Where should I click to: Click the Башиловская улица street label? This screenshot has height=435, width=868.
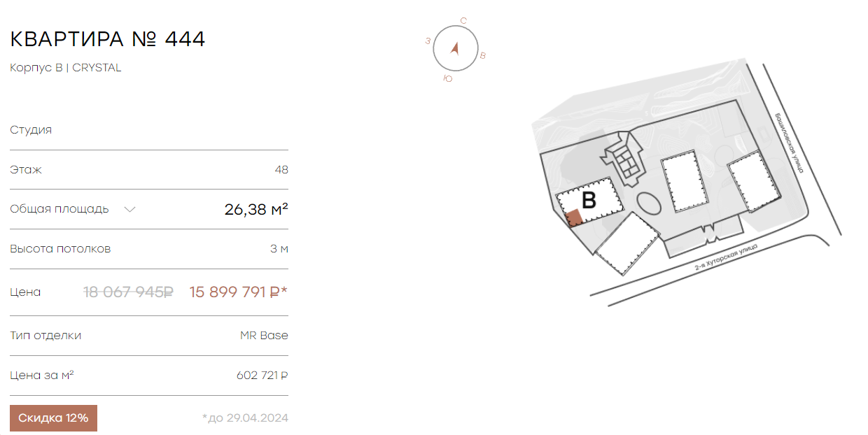coord(788,143)
